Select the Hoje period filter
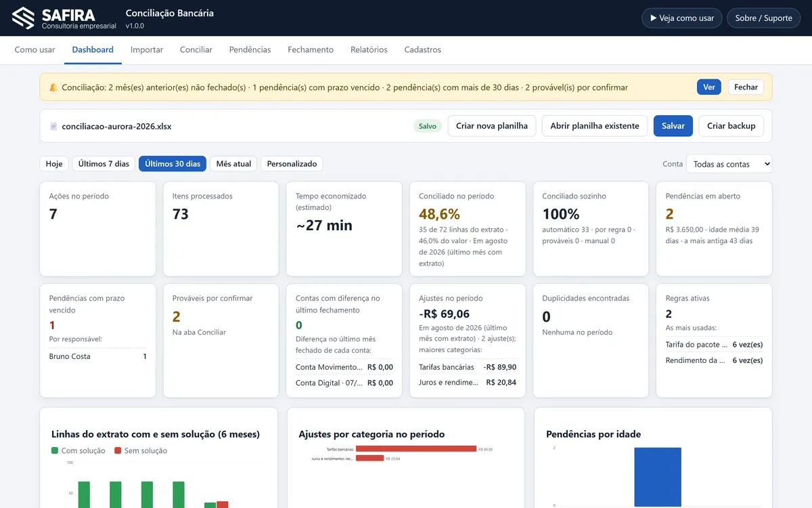This screenshot has height=508, width=812. 54,164
